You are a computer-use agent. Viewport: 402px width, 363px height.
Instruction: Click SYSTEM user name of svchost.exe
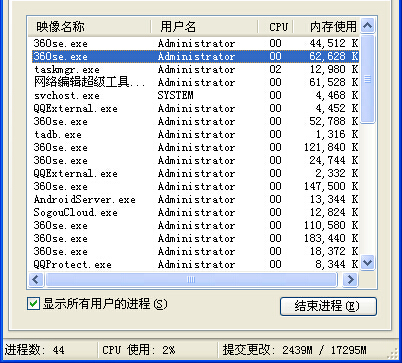[x=175, y=95]
